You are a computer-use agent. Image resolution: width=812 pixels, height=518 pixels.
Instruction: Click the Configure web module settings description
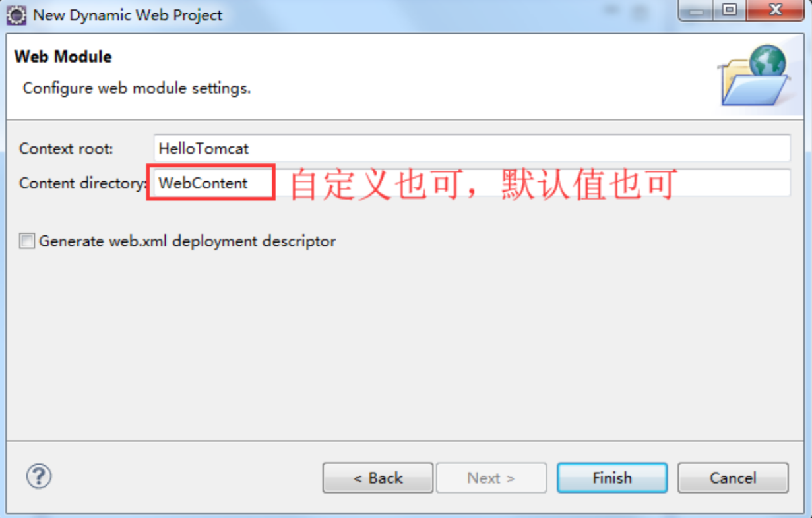[137, 88]
